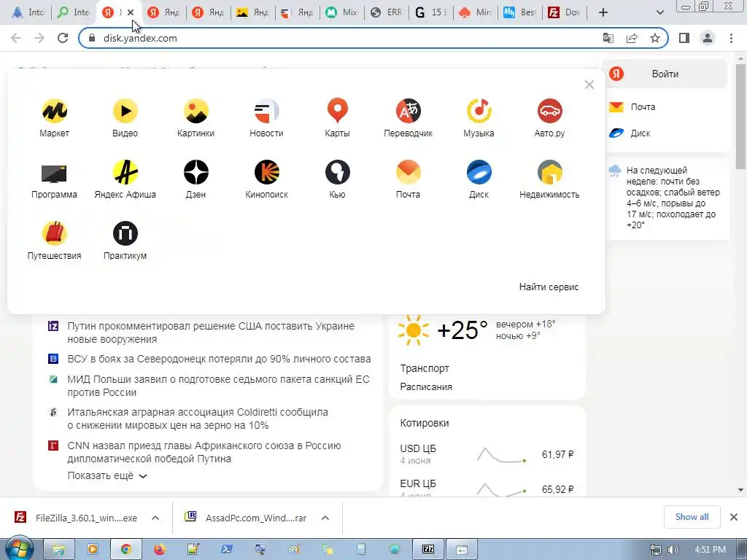Open news about Путин and США weapons

coord(211,332)
